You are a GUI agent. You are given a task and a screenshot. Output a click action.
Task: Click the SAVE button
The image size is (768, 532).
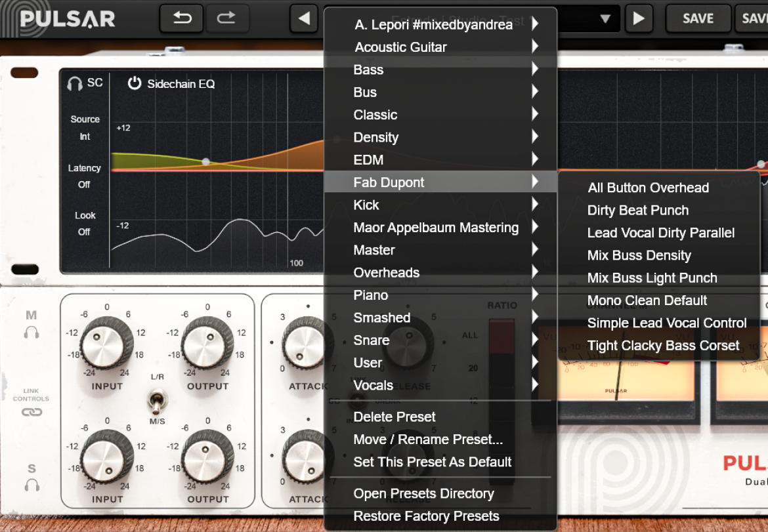click(x=698, y=18)
